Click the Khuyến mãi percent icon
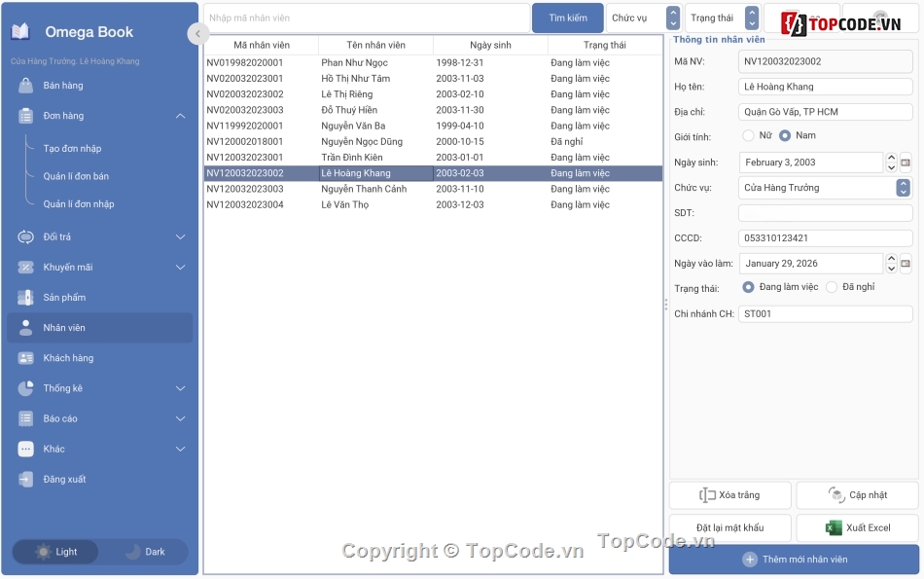924x579 pixels. pos(25,267)
